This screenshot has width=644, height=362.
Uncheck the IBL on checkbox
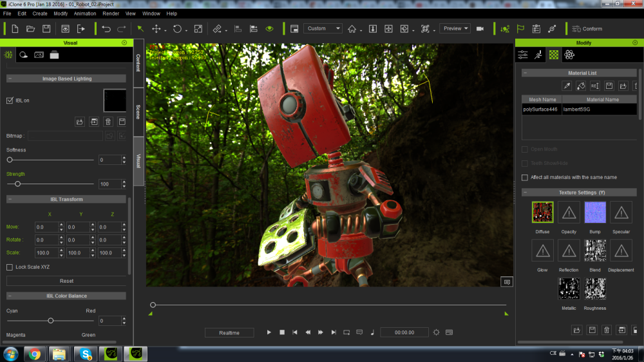tap(10, 100)
